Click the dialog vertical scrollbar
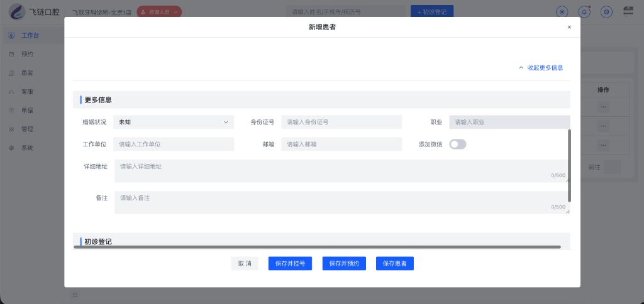The image size is (644, 304). 569,165
